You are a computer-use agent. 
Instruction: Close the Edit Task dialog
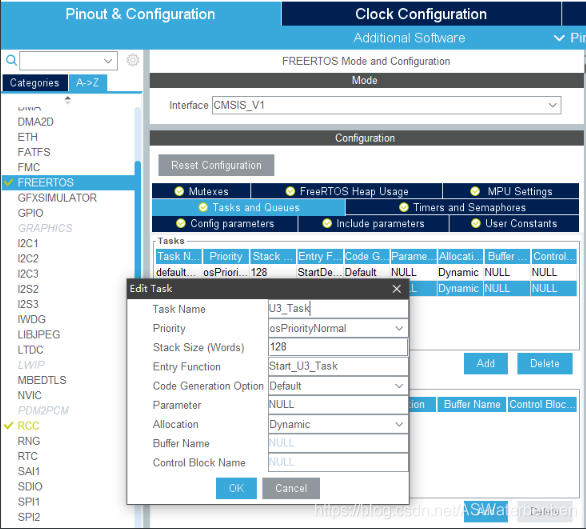pyautogui.click(x=397, y=289)
